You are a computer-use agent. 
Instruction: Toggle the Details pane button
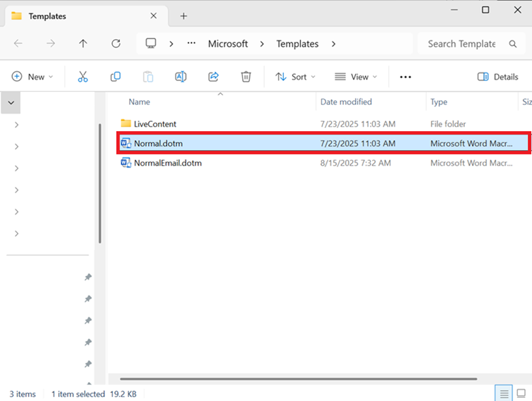(498, 77)
